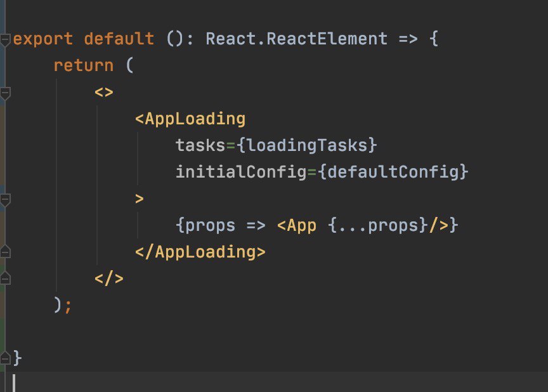Click '<App' component in render prop

pyautogui.click(x=297, y=226)
